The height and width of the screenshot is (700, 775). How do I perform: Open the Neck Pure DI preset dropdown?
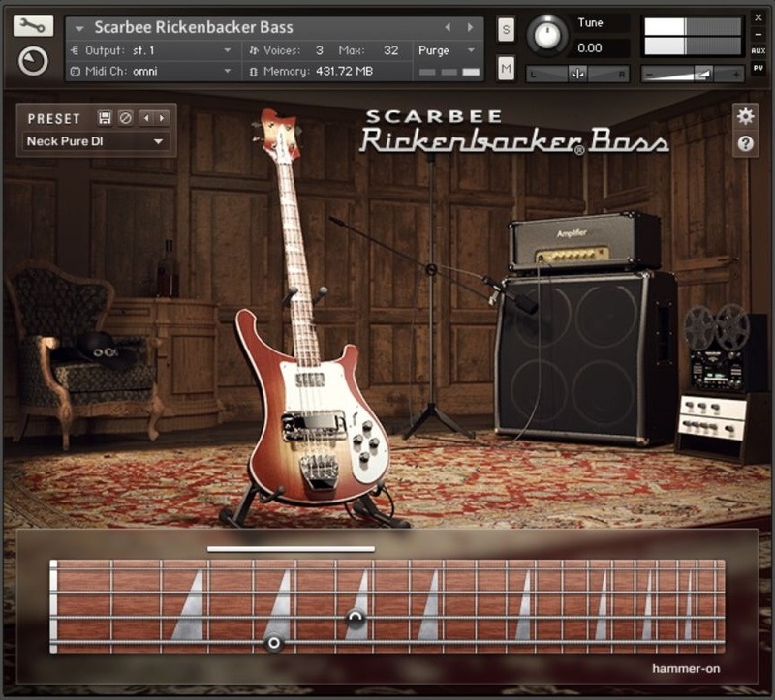coord(97,142)
